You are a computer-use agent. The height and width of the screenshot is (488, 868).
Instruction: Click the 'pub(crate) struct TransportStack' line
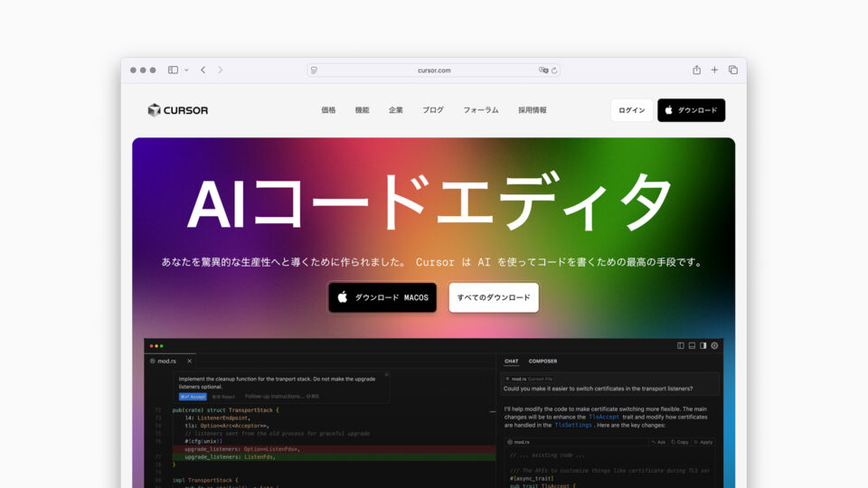pos(225,410)
